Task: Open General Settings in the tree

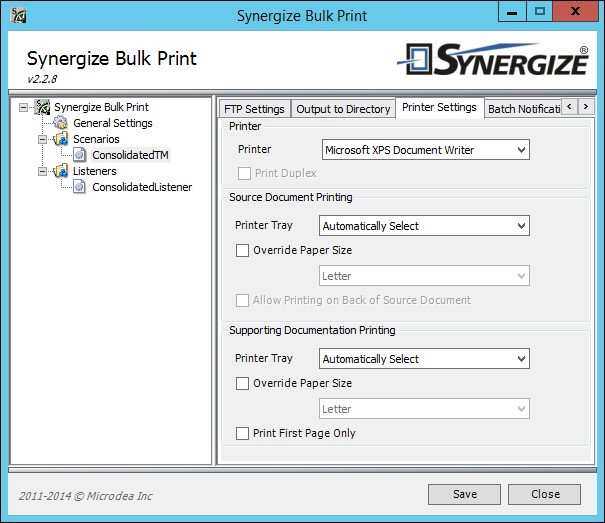Action: click(x=113, y=123)
